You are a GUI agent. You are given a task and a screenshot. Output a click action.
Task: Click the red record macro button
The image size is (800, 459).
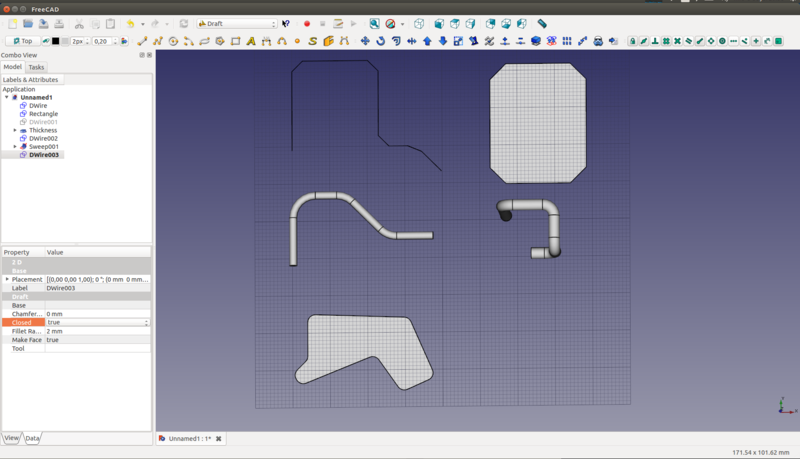(307, 23)
